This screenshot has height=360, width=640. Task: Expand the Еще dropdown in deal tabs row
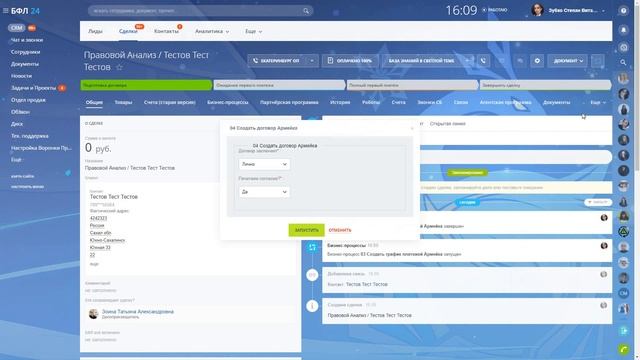pyautogui.click(x=598, y=102)
